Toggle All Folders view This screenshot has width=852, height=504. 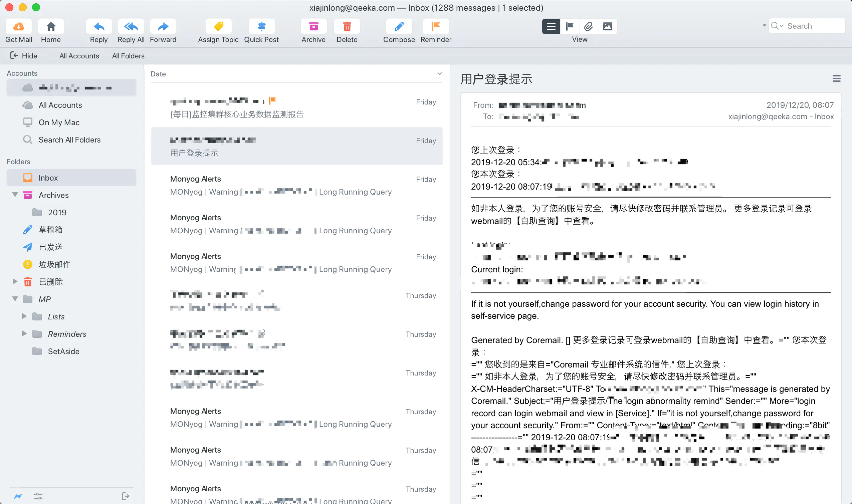point(128,55)
